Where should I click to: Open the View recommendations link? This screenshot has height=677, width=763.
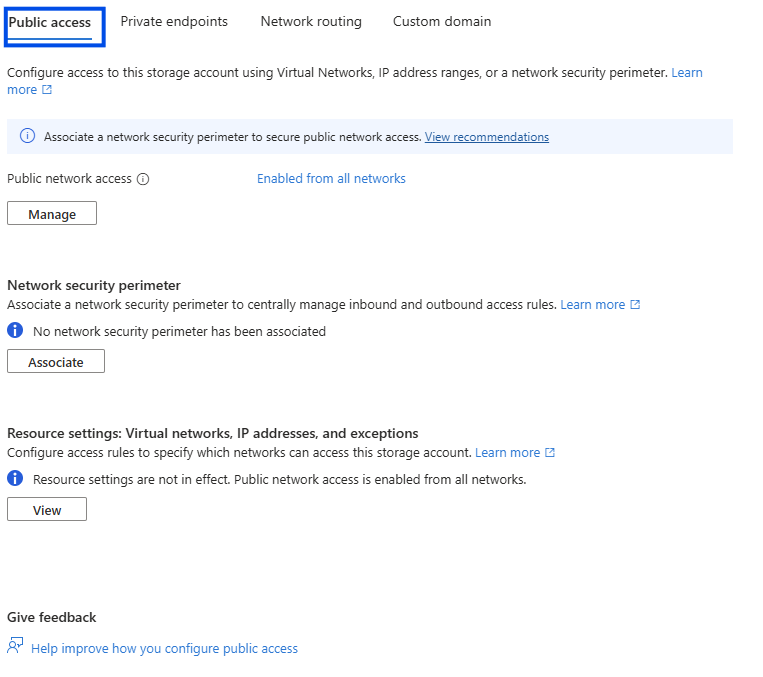tap(487, 137)
